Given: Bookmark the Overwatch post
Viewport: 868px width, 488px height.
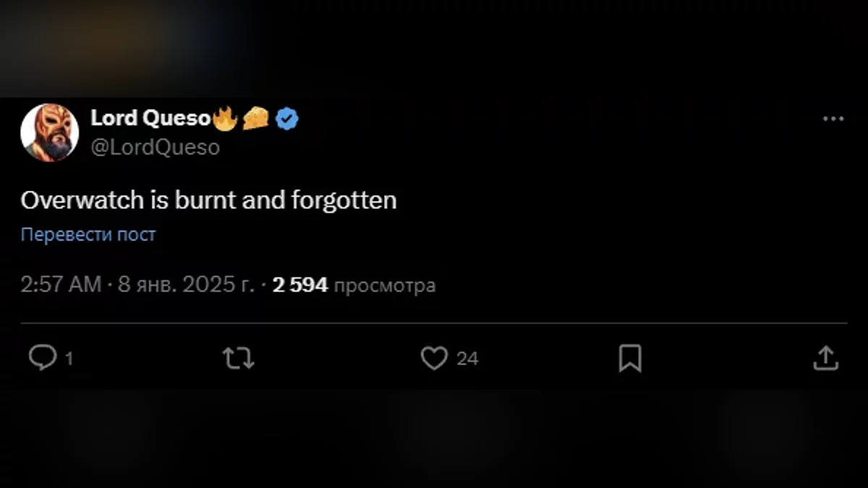Looking at the screenshot, I should [630, 358].
